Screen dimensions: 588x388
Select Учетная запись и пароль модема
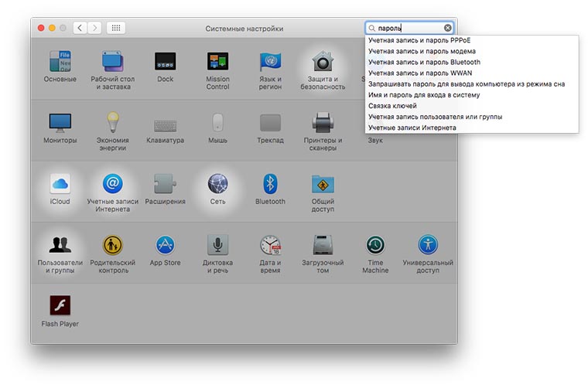[472, 51]
